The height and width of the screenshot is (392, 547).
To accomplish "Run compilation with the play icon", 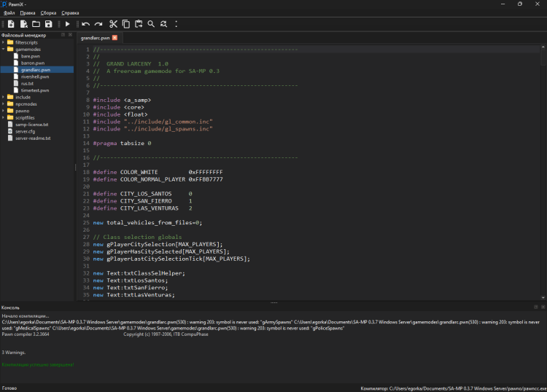I will pyautogui.click(x=68, y=24).
